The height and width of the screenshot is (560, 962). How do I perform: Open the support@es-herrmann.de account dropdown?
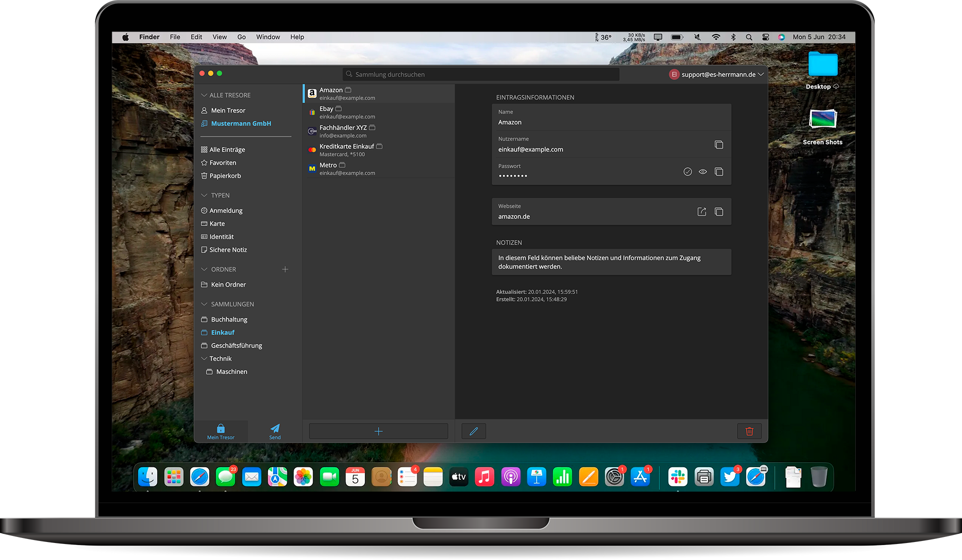pyautogui.click(x=716, y=74)
